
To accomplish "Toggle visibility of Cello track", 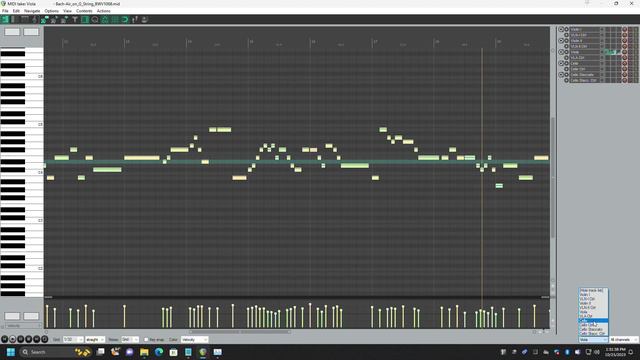I will click(561, 63).
